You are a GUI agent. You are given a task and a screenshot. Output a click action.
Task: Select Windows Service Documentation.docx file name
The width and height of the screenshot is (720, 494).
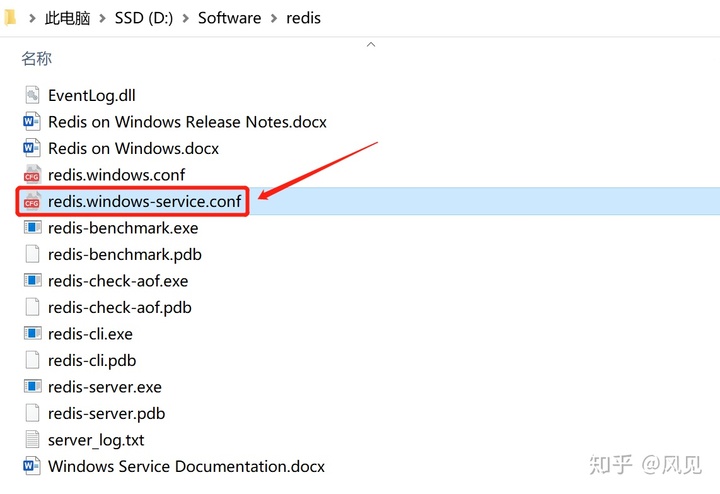pyautogui.click(x=186, y=466)
